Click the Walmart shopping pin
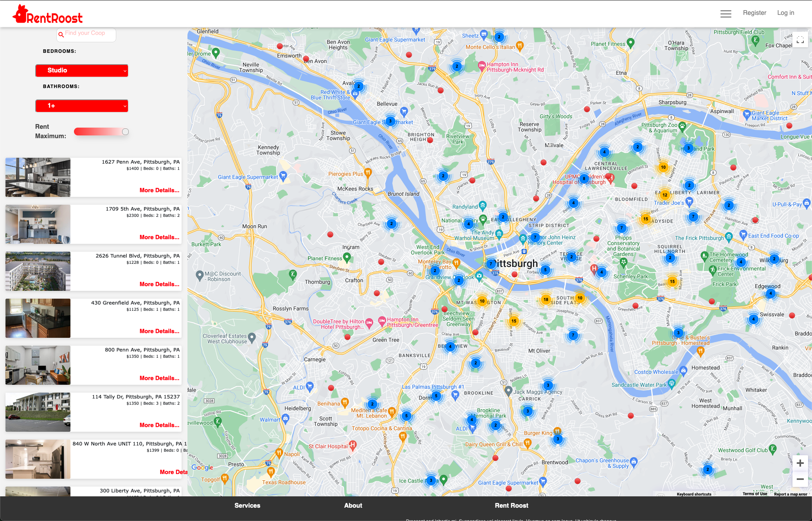The height and width of the screenshot is (521, 812). coord(286,418)
